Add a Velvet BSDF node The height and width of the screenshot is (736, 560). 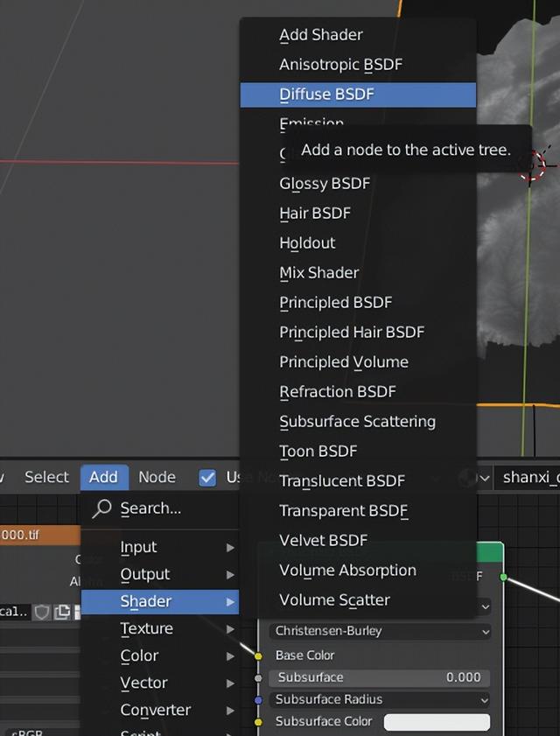(x=358, y=541)
